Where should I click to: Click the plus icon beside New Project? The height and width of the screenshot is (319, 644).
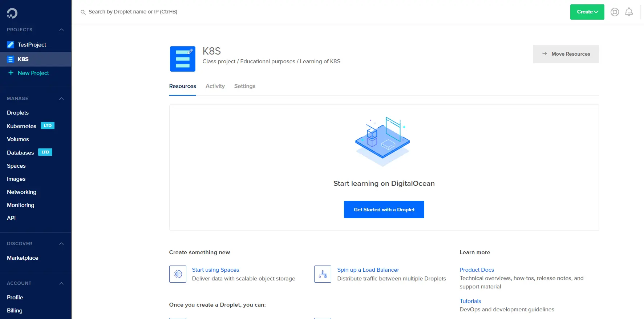[11, 73]
